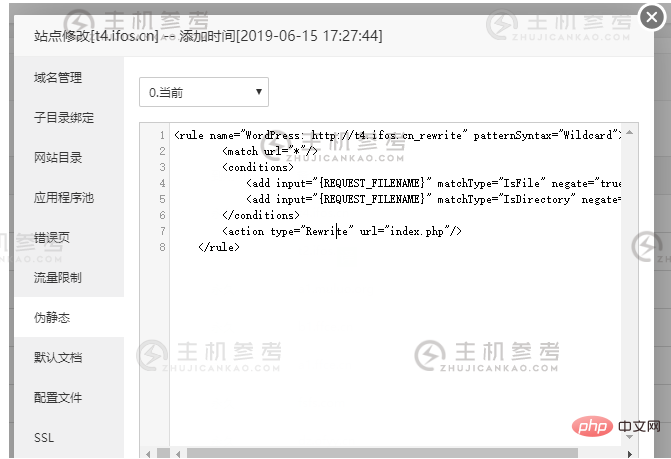Click the horizontal scroll right arrow
This screenshot has height=459, width=671.
tap(629, 453)
